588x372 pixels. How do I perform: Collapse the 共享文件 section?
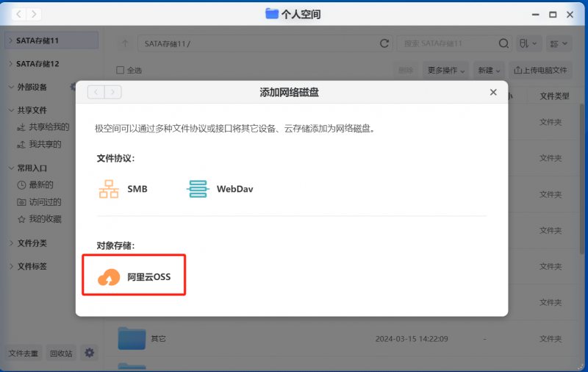click(11, 110)
